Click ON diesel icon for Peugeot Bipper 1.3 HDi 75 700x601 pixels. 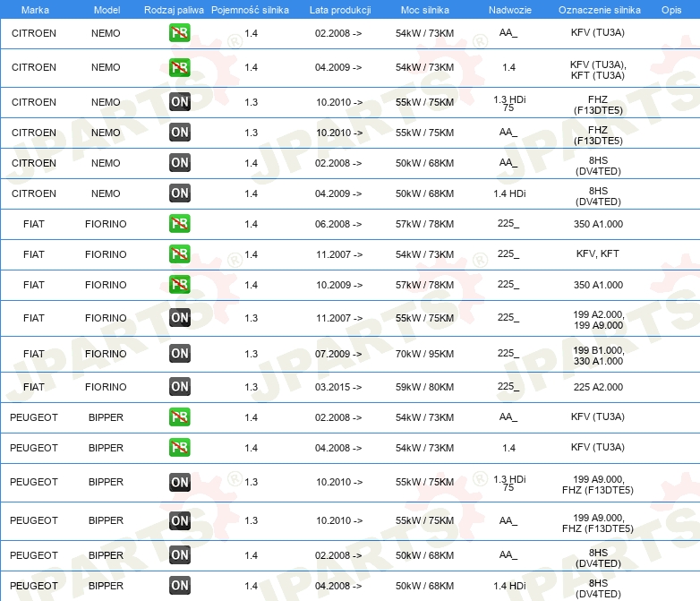[180, 482]
